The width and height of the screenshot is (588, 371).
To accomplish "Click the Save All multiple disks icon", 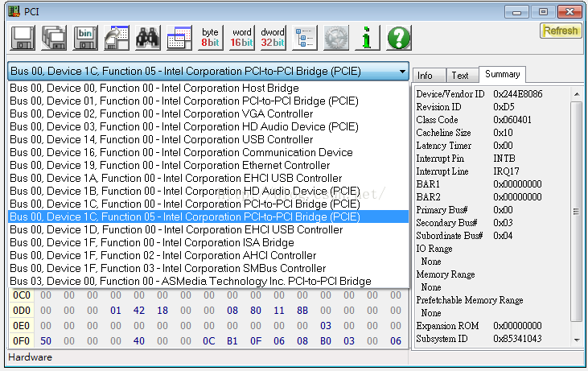I will 54,38.
